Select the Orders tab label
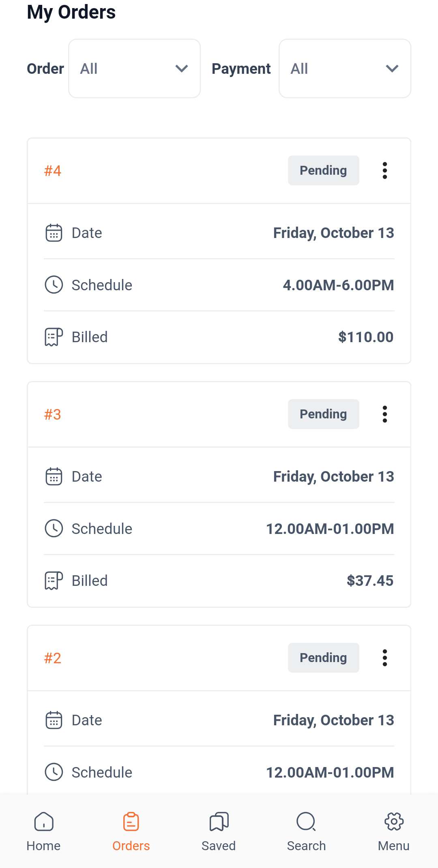The height and width of the screenshot is (868, 438). coord(131,846)
